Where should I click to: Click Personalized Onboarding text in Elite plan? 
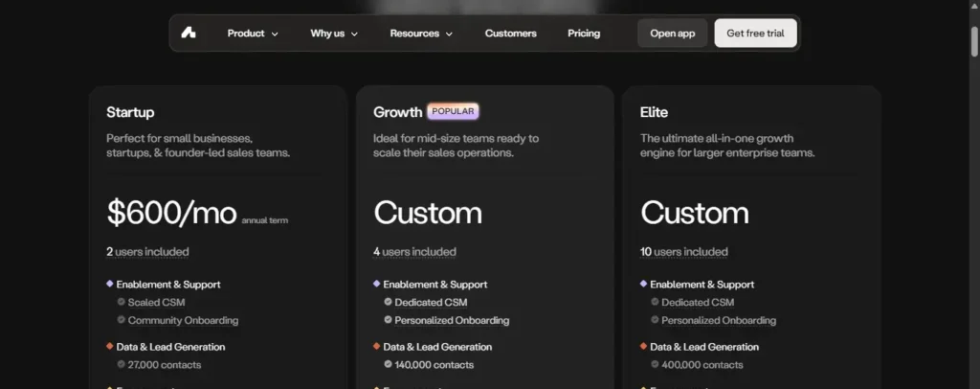[719, 320]
